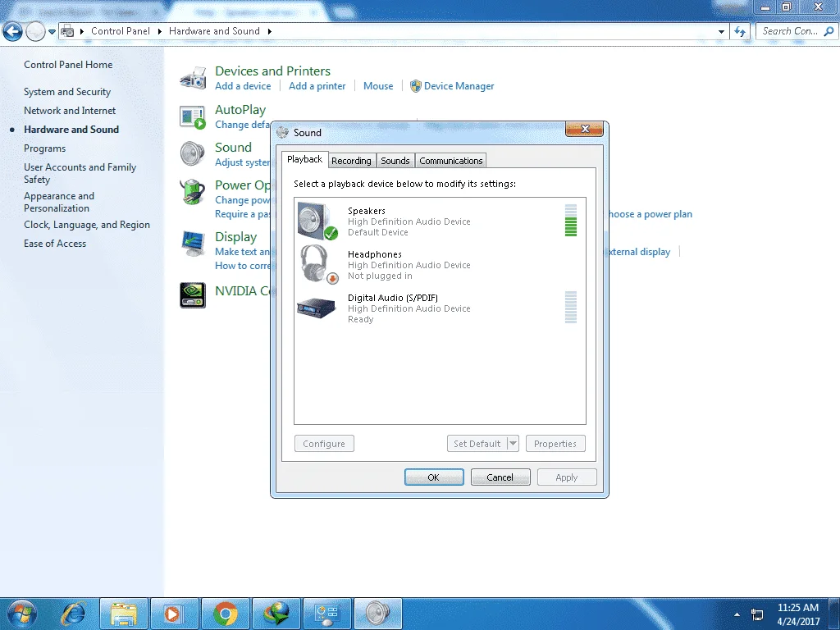Click the Apply button
840x630 pixels.
(567, 477)
